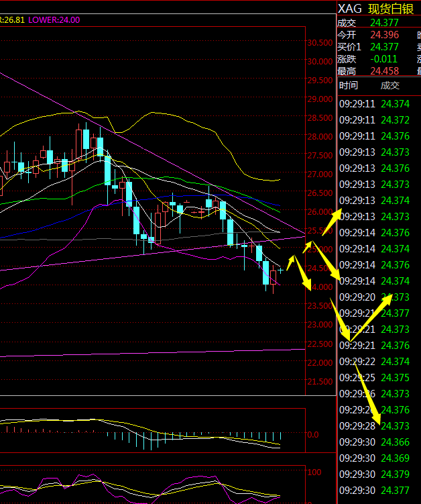Click the 买价1 label
The height and width of the screenshot is (504, 421).
pos(349,46)
